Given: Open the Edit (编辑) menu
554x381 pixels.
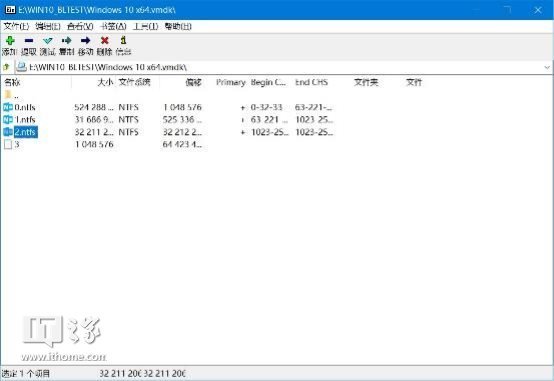Looking at the screenshot, I should (48, 26).
